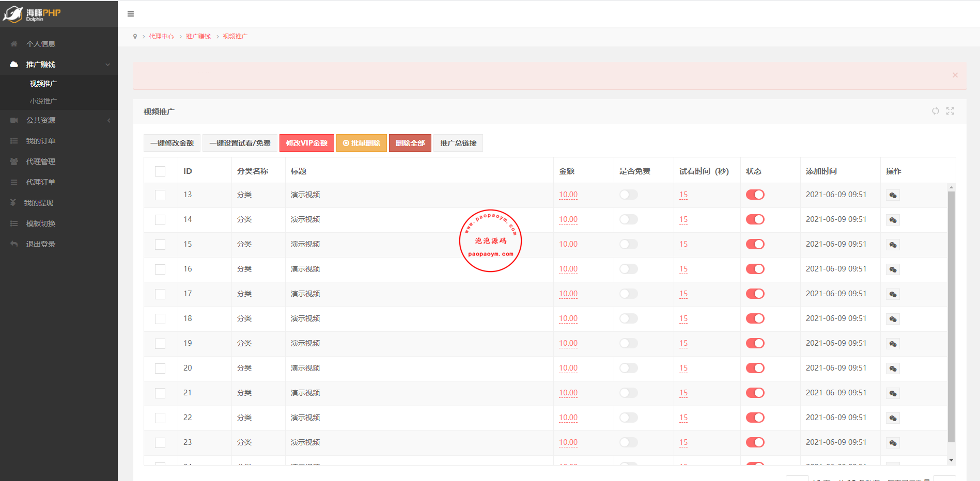Click the fullscreen expand icon in panel header
Image resolution: width=980 pixels, height=481 pixels.
950,111
